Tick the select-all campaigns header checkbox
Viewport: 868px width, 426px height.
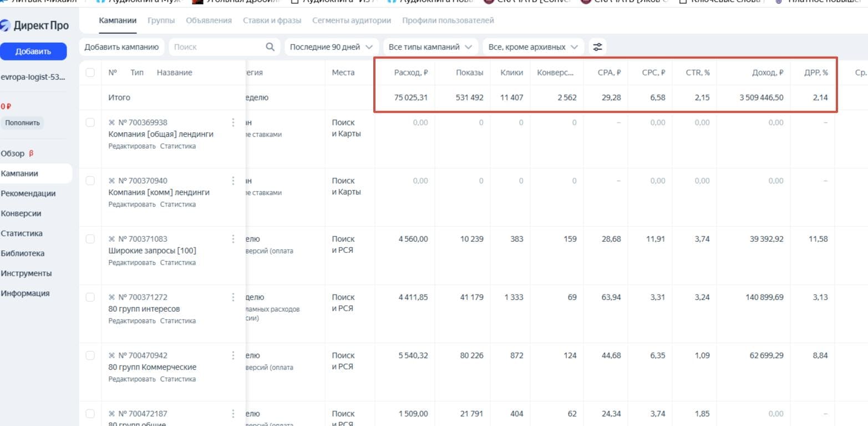pyautogui.click(x=90, y=72)
